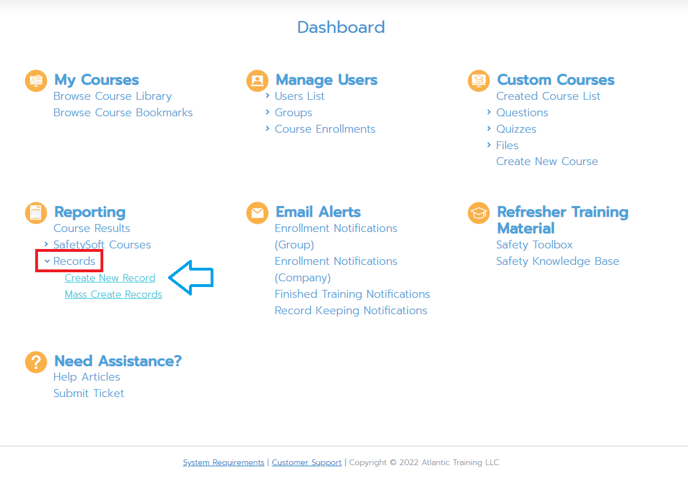Screen dimensions: 688x481
Task: Click the Manage Users person icon
Action: click(258, 81)
